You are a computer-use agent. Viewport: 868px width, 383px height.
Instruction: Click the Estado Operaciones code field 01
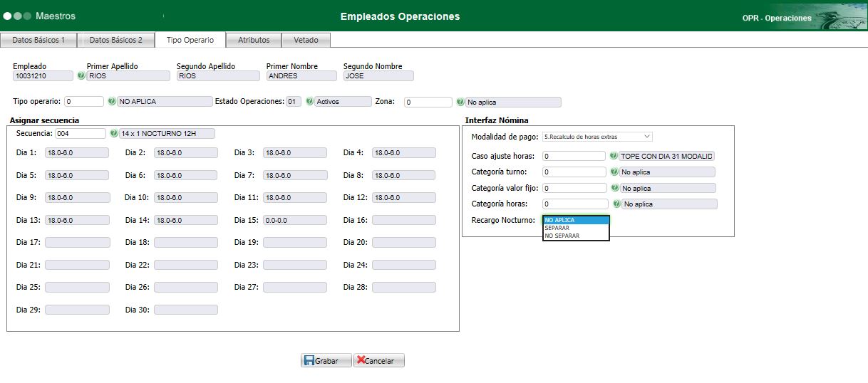pyautogui.click(x=294, y=102)
